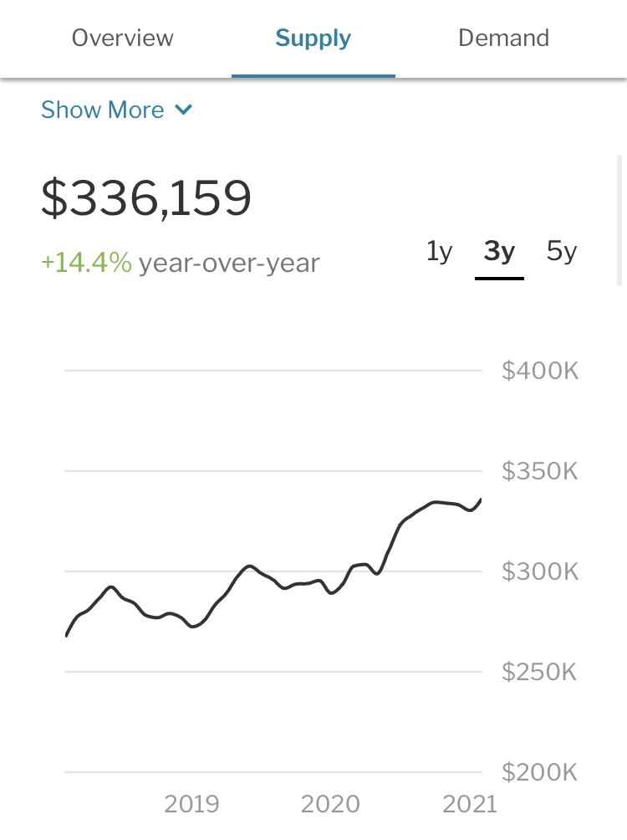Select the 3y time range
627x840 pixels.
(499, 251)
